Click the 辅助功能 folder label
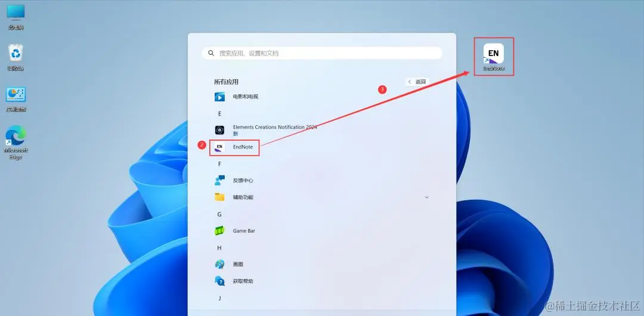644x316 pixels. pyautogui.click(x=243, y=197)
